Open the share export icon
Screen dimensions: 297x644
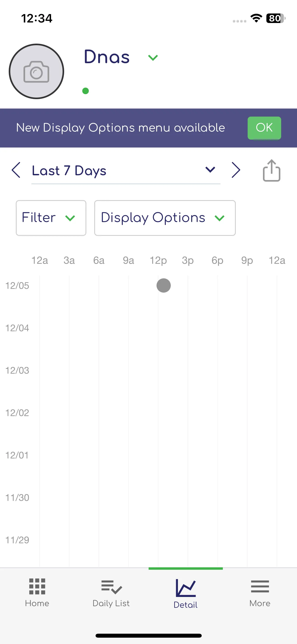[271, 171]
